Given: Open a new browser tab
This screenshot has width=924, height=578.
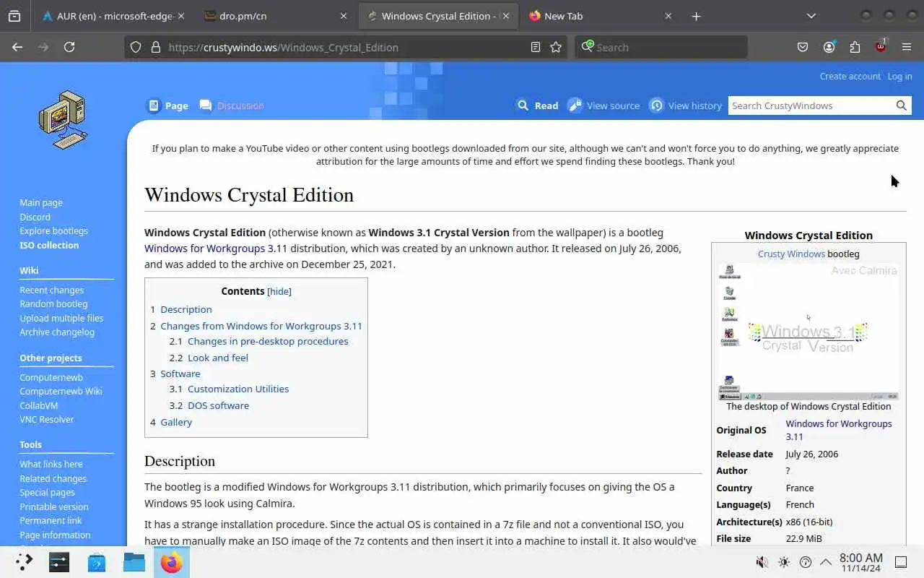Looking at the screenshot, I should click(696, 16).
